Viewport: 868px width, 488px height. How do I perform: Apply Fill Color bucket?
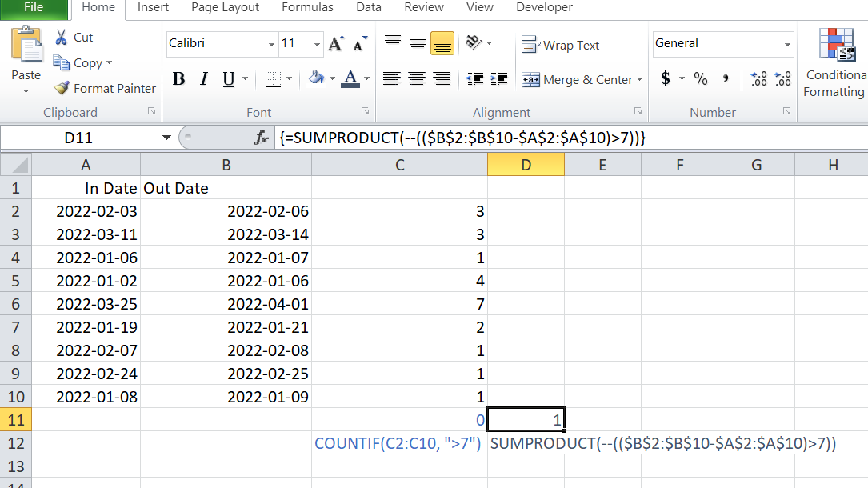click(x=316, y=78)
